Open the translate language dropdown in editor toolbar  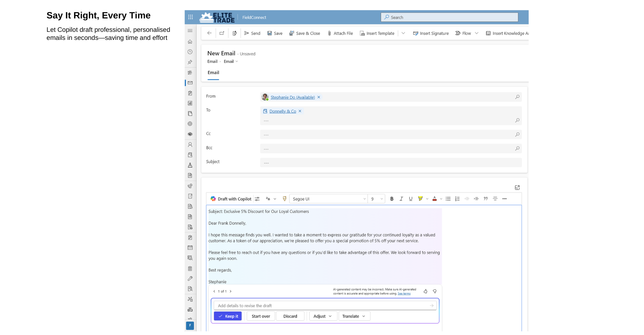271,199
